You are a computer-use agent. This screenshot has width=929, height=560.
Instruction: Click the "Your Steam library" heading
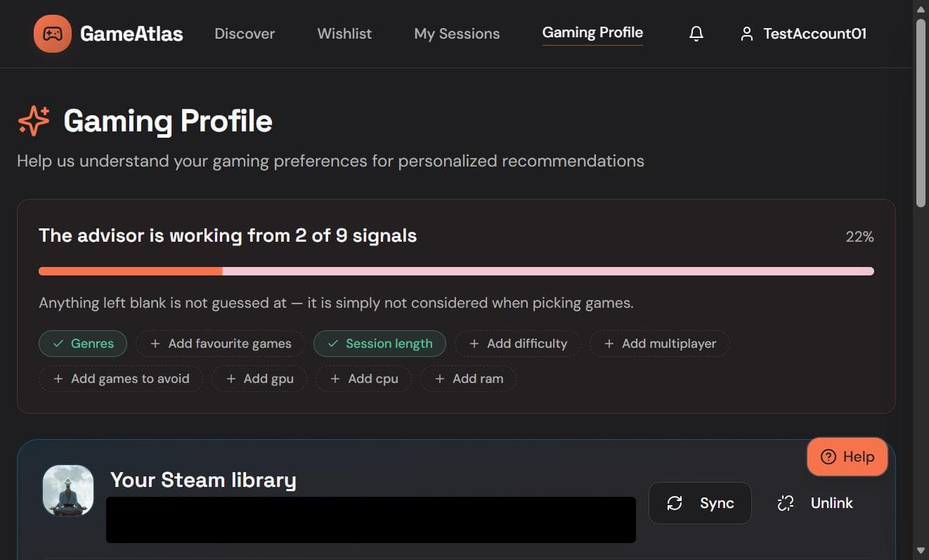(203, 480)
